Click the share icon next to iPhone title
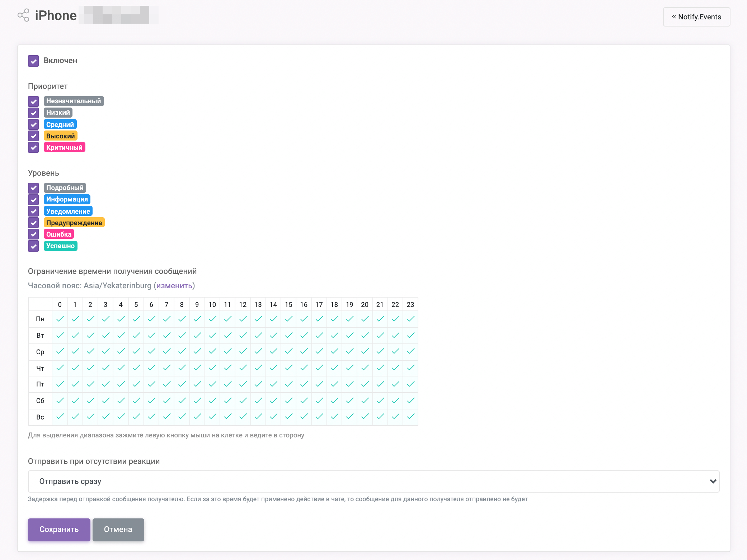 coord(23,15)
